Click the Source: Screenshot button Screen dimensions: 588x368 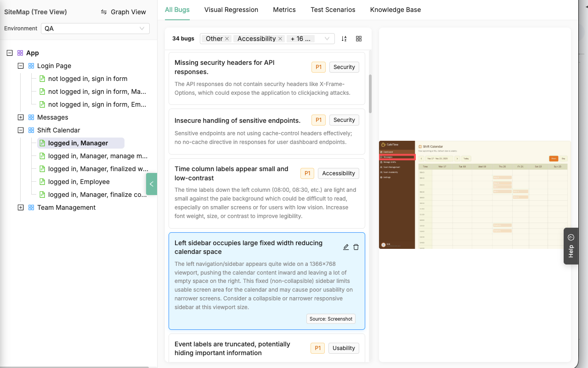(x=331, y=319)
